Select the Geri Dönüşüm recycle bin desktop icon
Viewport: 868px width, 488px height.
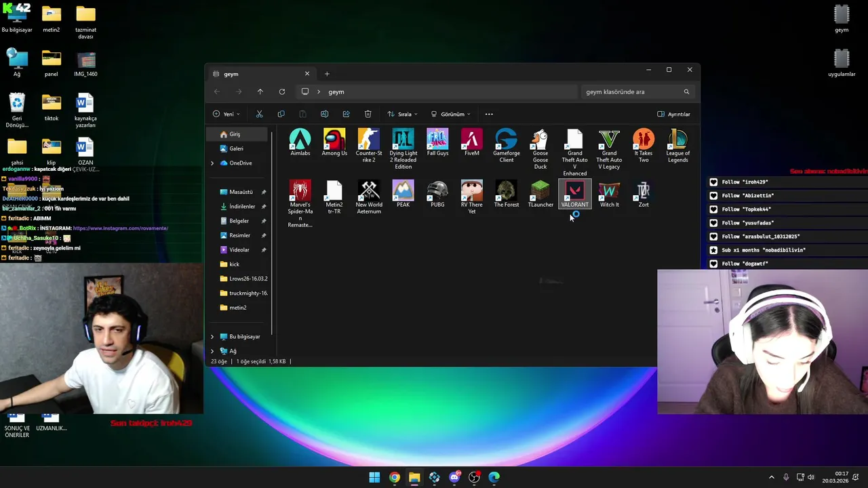pyautogui.click(x=17, y=110)
